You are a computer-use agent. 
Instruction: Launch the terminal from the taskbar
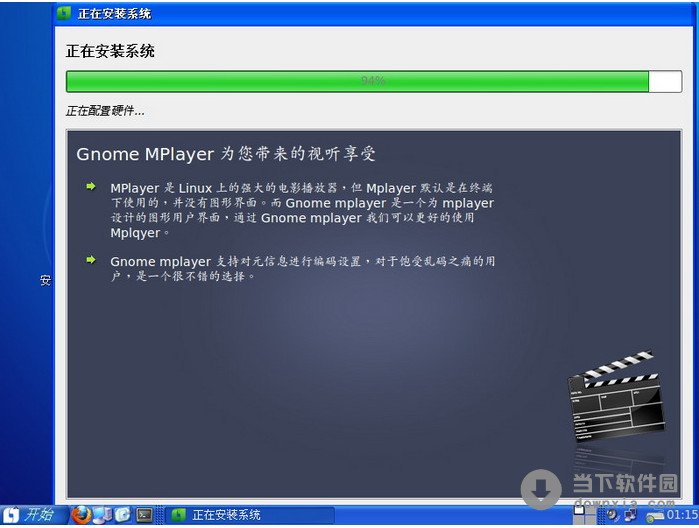pyautogui.click(x=144, y=516)
